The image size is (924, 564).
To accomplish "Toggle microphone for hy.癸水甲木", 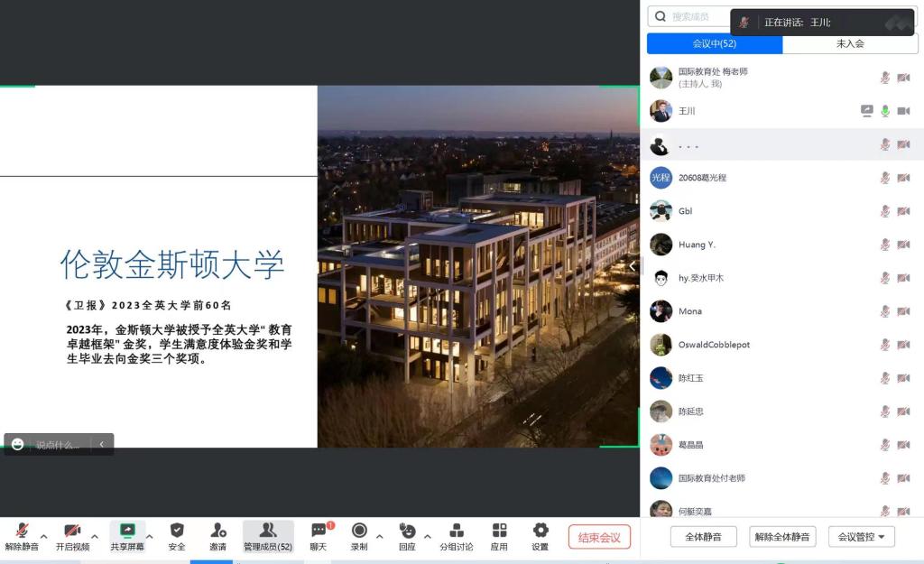I will tap(885, 278).
